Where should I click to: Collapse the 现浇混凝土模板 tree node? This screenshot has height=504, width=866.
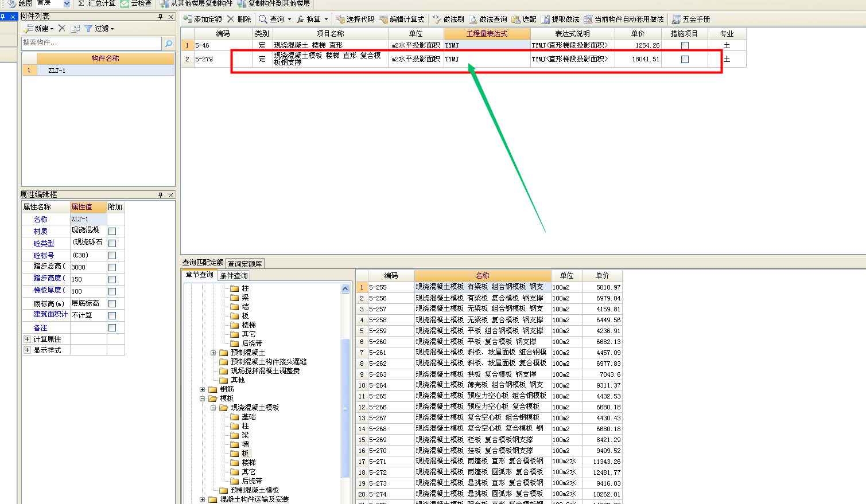[213, 408]
